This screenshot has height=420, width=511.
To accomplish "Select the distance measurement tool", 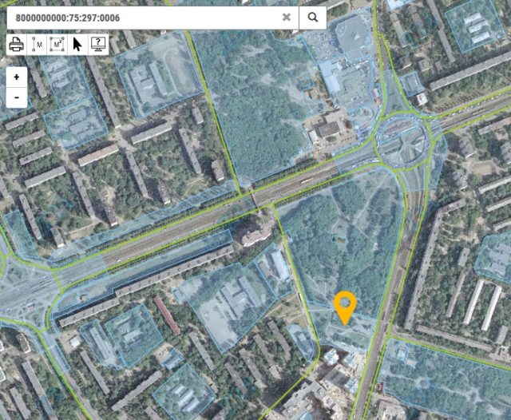I will pos(37,45).
